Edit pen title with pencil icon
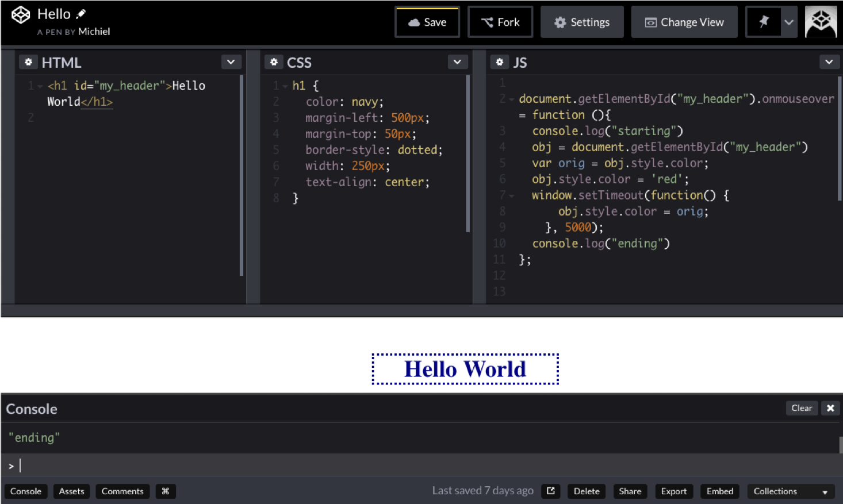The image size is (843, 504). (x=81, y=14)
